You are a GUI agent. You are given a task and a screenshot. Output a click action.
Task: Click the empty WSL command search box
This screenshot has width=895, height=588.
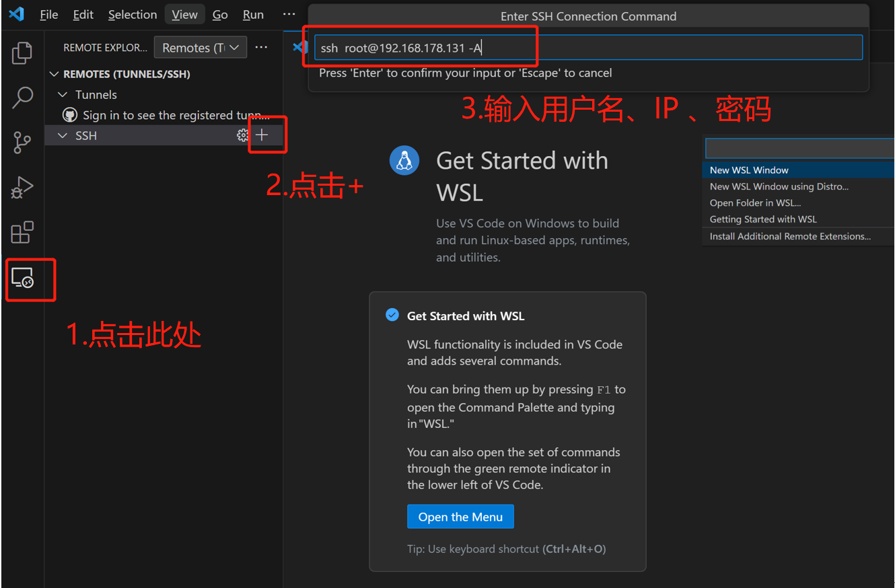pos(799,148)
